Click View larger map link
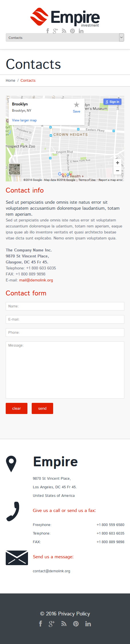Image resolution: width=130 pixels, height=644 pixels. [x=24, y=120]
